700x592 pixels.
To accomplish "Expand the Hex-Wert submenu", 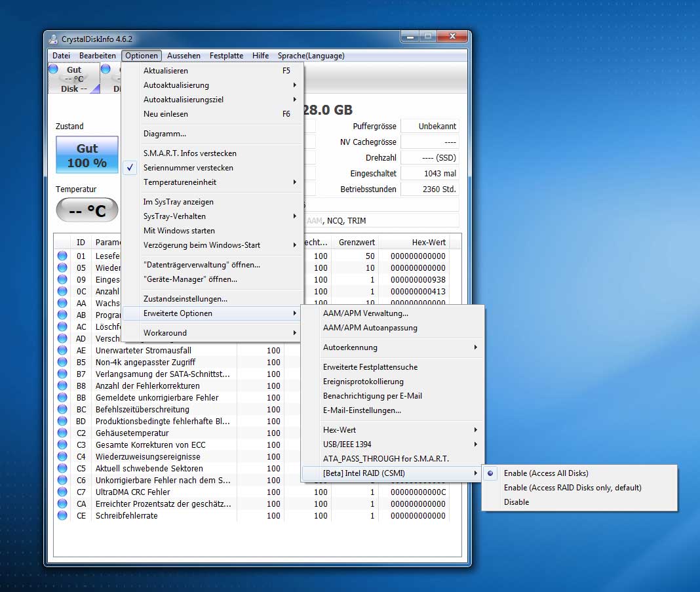I will [393, 430].
